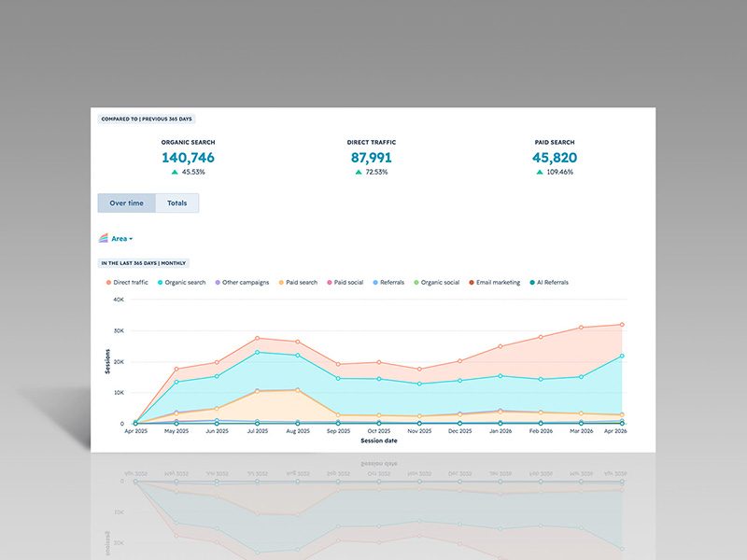The width and height of the screenshot is (747, 560).
Task: Toggle AI Referrals legend series
Action: 549,283
